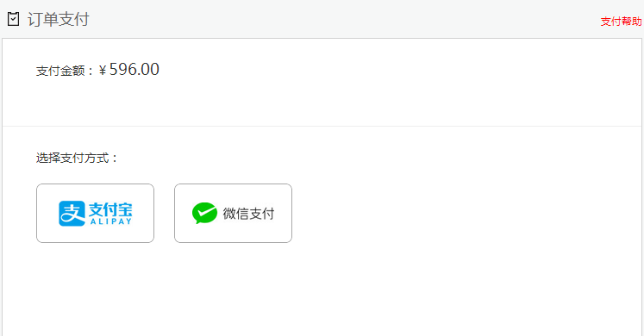Click the ¥ currency symbol before amount
The height and width of the screenshot is (336, 644).
(x=103, y=71)
